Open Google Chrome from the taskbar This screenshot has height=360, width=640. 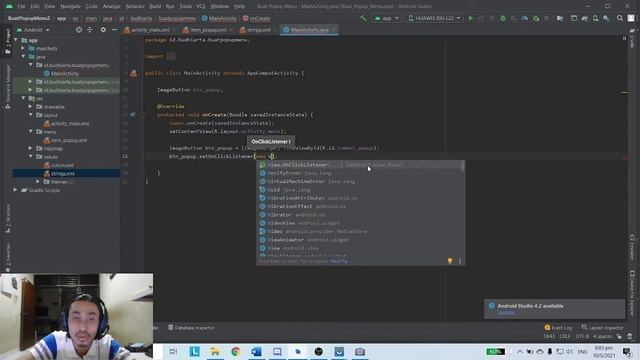(x=236, y=351)
